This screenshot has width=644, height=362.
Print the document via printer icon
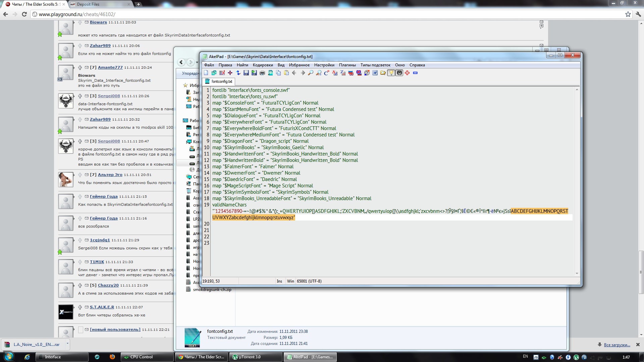pos(262,73)
